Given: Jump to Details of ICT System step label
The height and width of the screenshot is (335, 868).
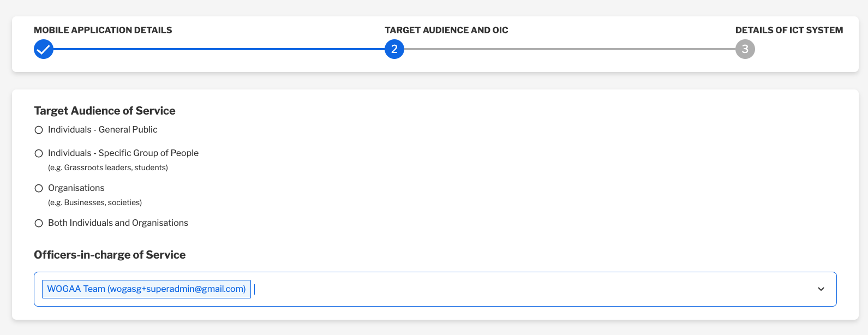Looking at the screenshot, I should pyautogui.click(x=789, y=30).
